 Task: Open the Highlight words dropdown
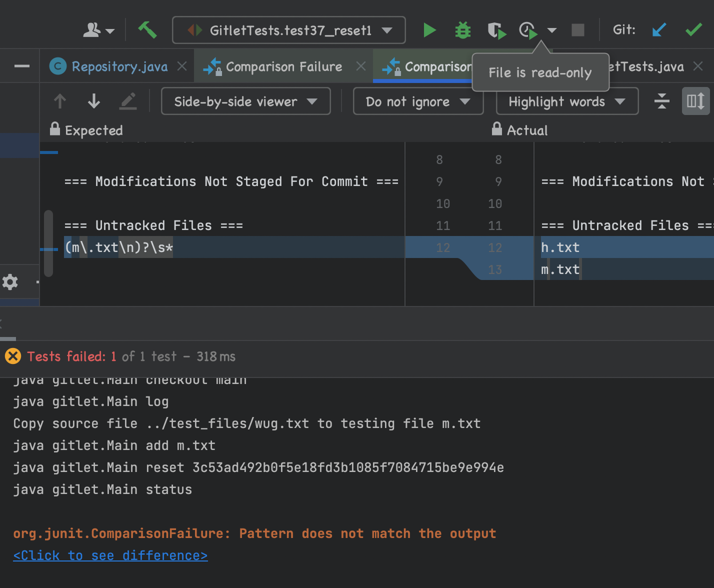tap(566, 101)
